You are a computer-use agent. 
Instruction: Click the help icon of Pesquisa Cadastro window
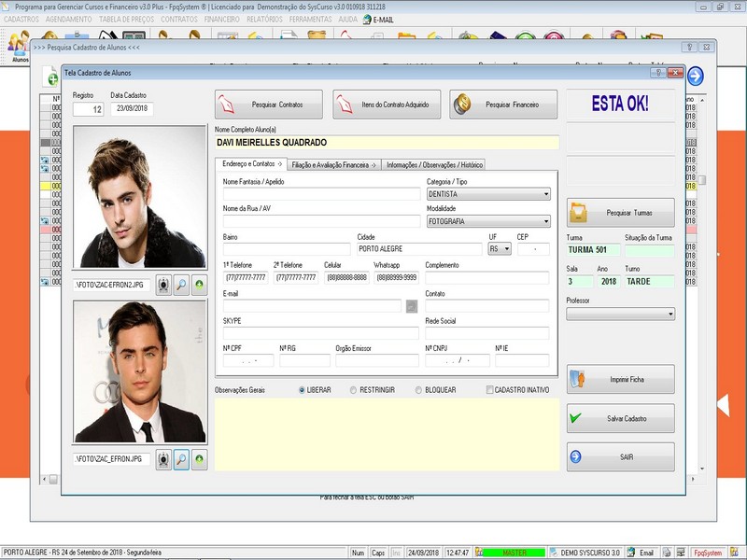click(689, 47)
